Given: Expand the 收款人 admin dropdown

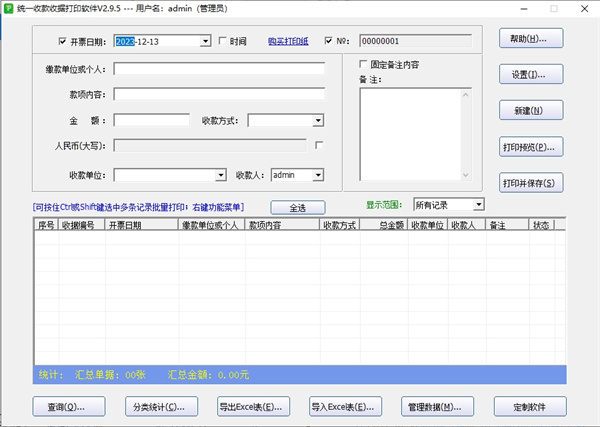Looking at the screenshot, I should [318, 175].
